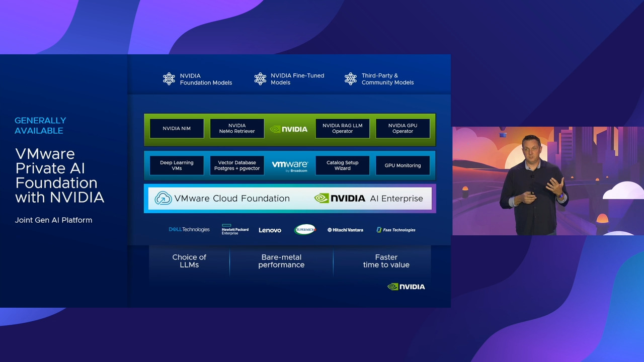This screenshot has width=644, height=362.
Task: Click the "Faster time to value" text
Action: (x=386, y=261)
